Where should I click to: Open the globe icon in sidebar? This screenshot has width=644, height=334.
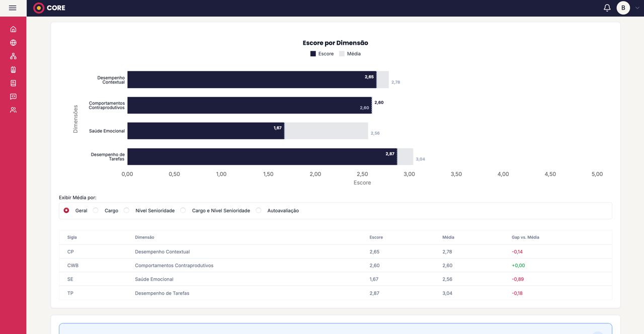point(13,43)
